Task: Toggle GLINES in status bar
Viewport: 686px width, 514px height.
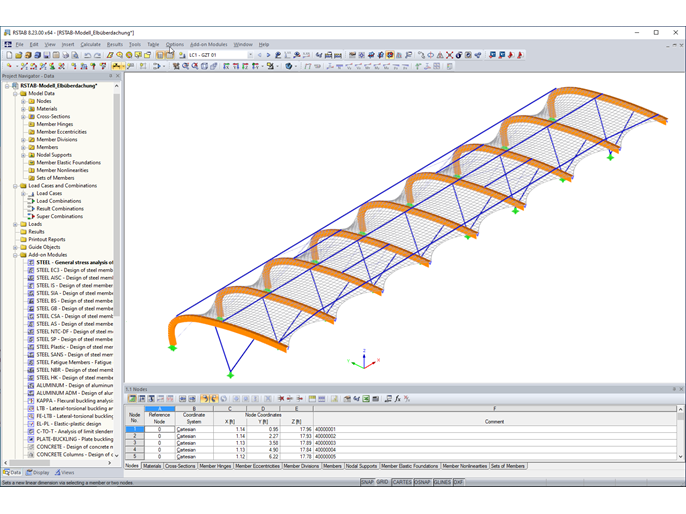Action: (442, 482)
